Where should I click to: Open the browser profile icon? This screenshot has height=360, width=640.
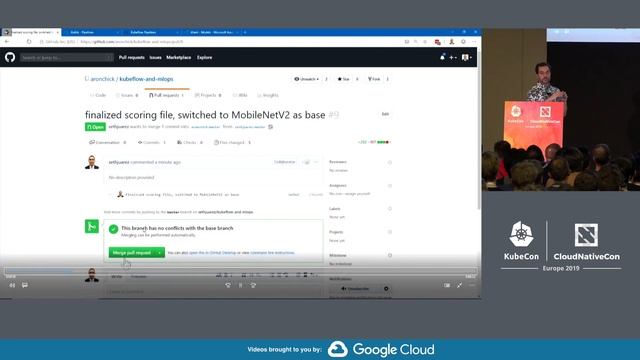click(x=452, y=42)
